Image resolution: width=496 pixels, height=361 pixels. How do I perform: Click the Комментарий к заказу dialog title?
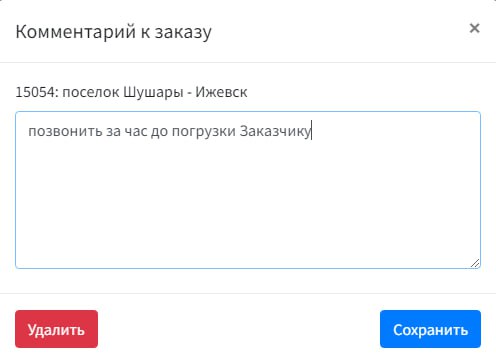pos(113,32)
